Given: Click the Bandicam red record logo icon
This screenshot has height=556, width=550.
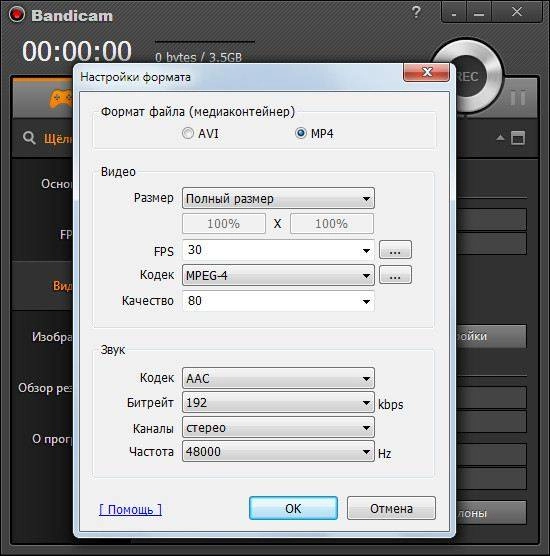Looking at the screenshot, I should (17, 15).
